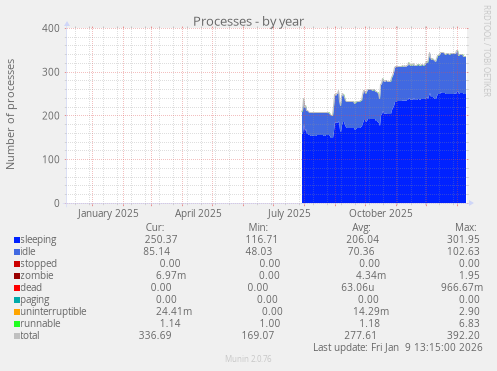Select the 'paging' legend label
Screen dimensions: 497x371
pyautogui.click(x=35, y=300)
